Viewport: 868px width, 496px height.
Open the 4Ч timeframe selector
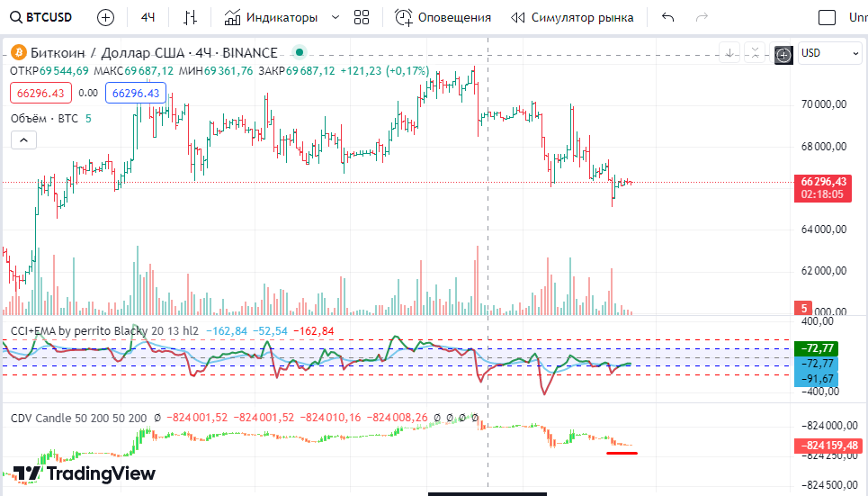pos(148,18)
